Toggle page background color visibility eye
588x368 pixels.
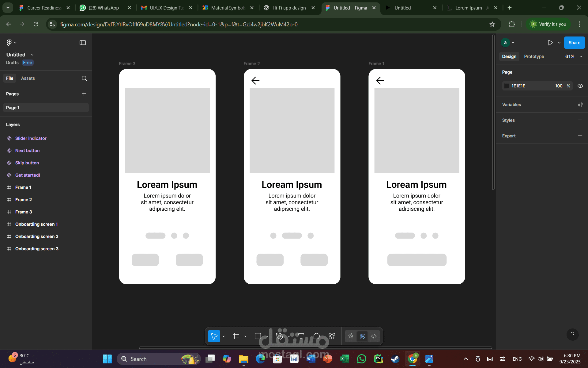tap(580, 86)
